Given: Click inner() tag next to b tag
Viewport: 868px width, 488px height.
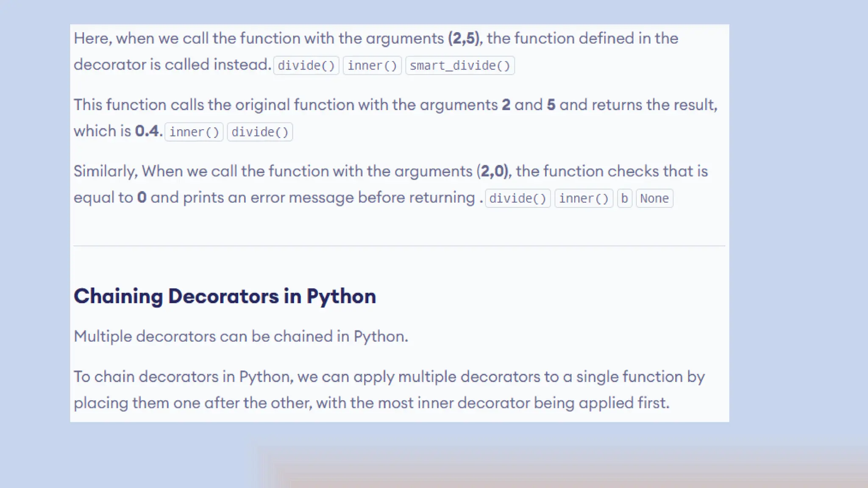Looking at the screenshot, I should click(584, 198).
